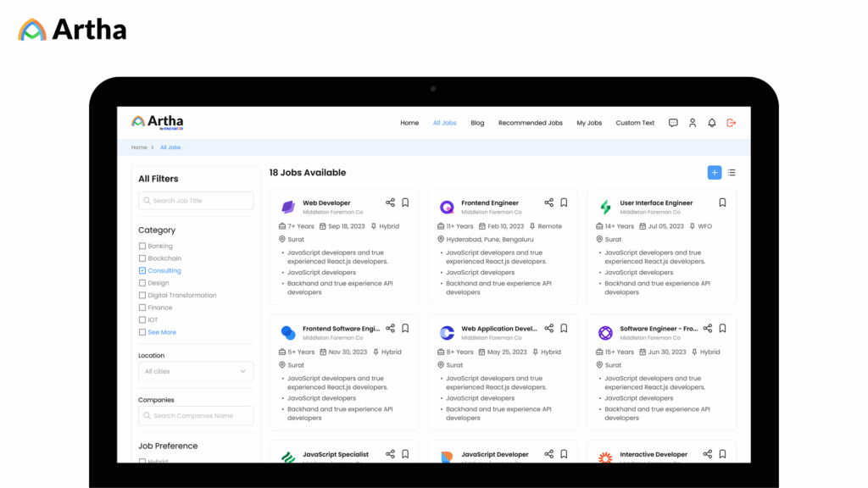Open the notifications bell icon
This screenshot has height=488, width=868.
click(712, 123)
